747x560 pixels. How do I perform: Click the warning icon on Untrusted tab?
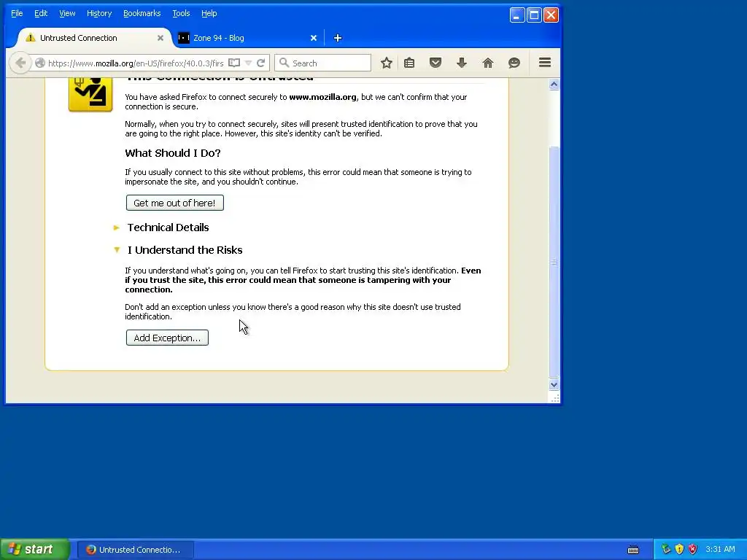coord(31,38)
